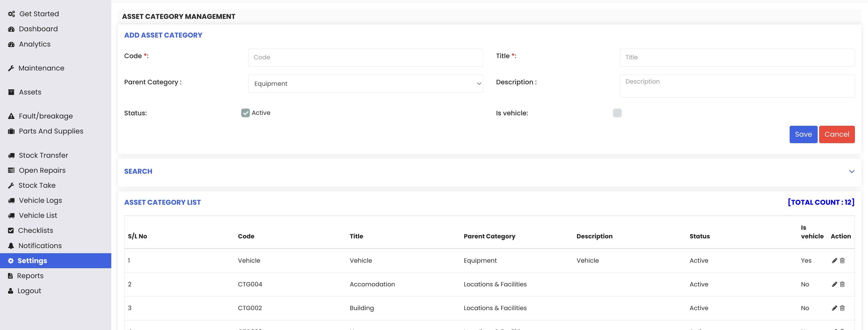Viewport: 868px width, 330px height.
Task: Open the Maintenance sidebar menu
Action: coord(41,68)
